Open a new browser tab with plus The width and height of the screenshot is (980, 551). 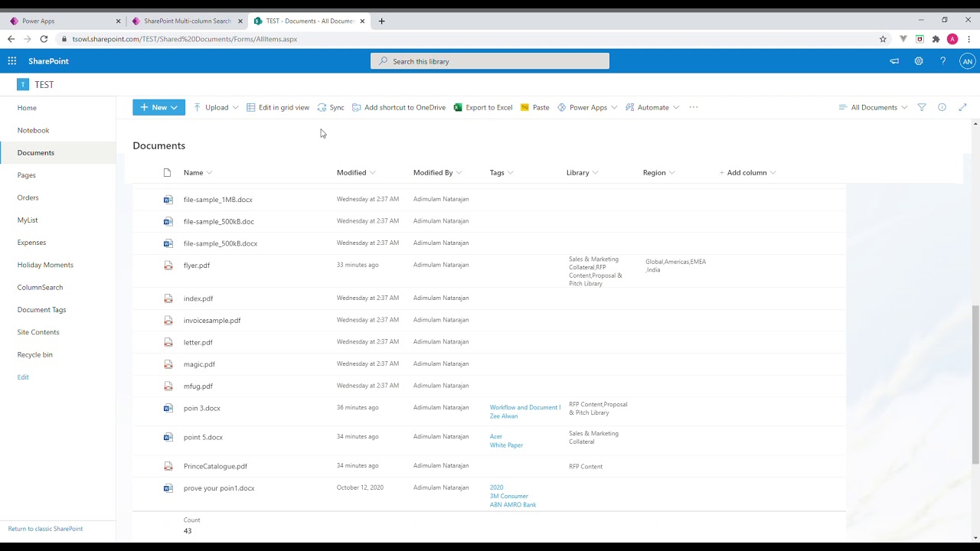pyautogui.click(x=382, y=21)
